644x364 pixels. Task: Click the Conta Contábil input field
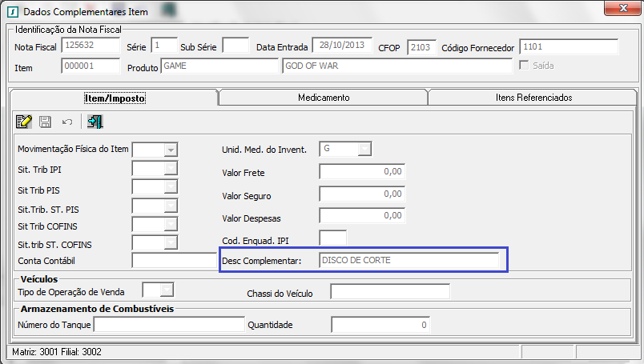(x=174, y=260)
